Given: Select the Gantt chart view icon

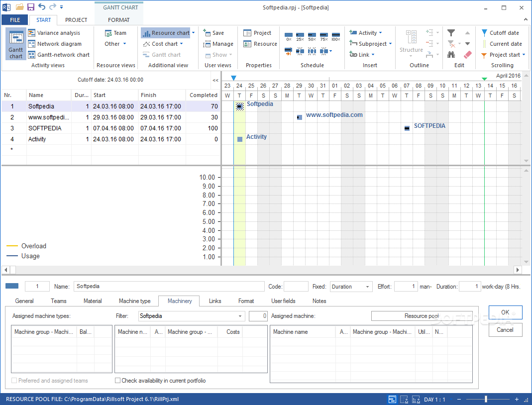Looking at the screenshot, I should (16, 44).
